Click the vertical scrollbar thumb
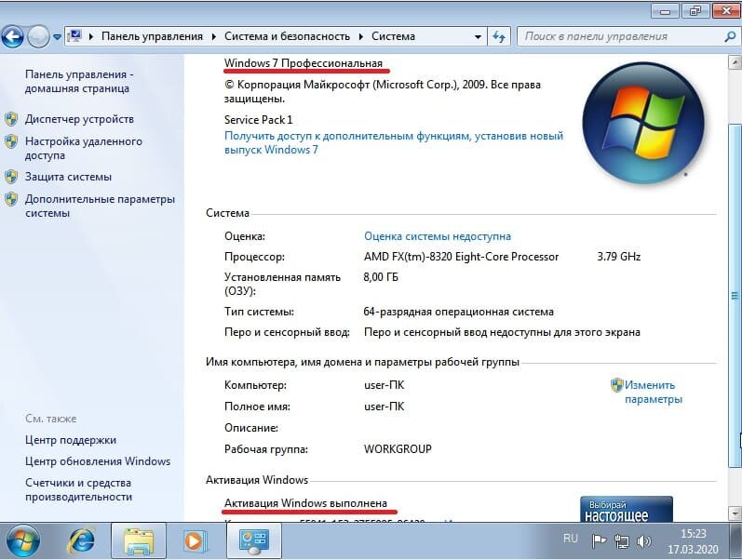This screenshot has width=742, height=560. click(x=735, y=295)
